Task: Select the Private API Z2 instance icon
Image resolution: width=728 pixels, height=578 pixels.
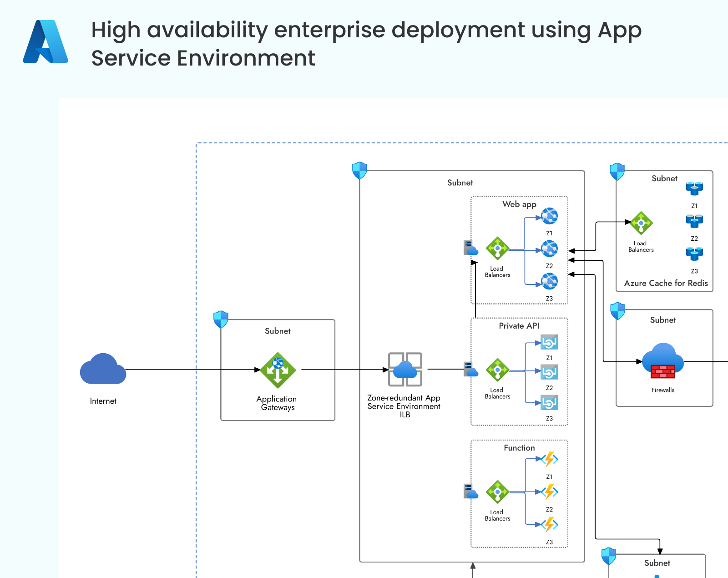Action: pyautogui.click(x=549, y=372)
